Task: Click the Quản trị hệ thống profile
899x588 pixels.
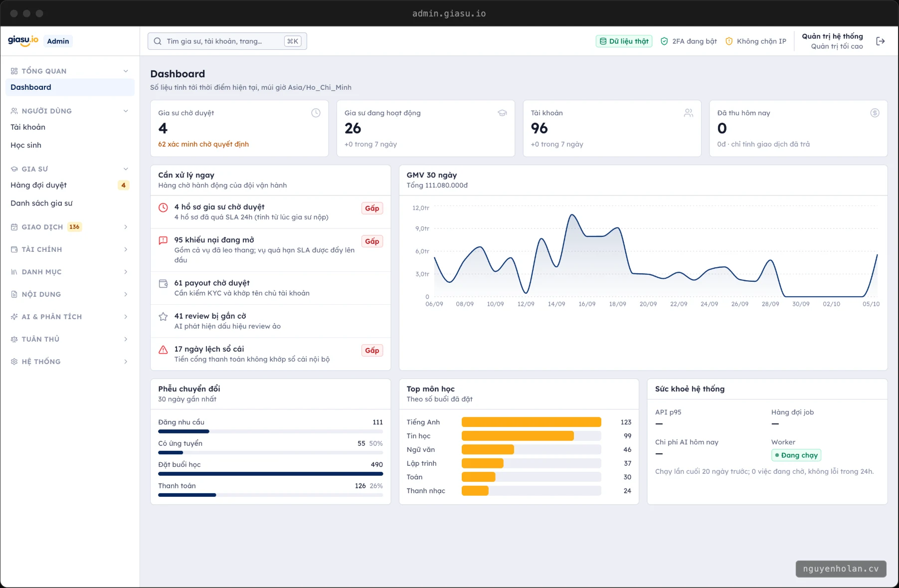Action: pos(832,41)
